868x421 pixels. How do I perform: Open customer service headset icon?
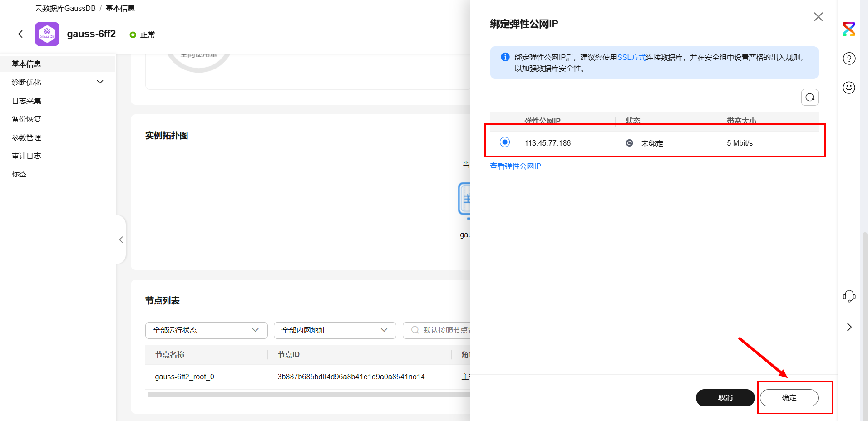[849, 296]
